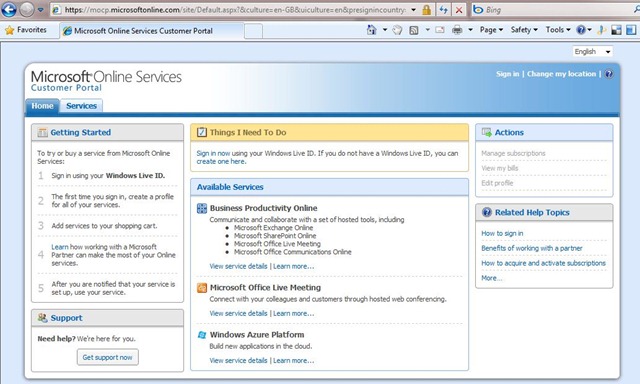Click the Business Productivity Online icon

tap(202, 208)
